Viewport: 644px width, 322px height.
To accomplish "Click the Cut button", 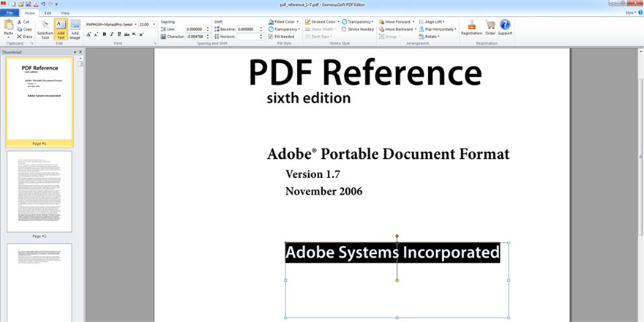I will click(24, 22).
